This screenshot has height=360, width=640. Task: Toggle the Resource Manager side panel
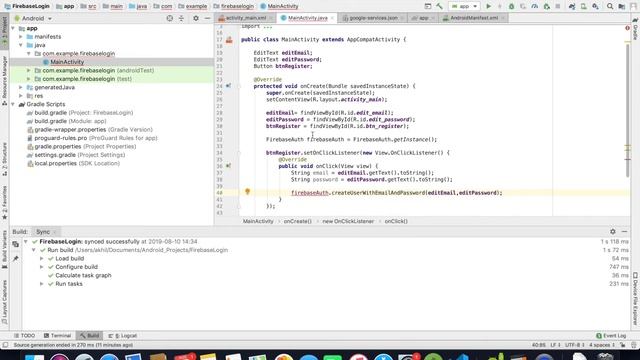point(4,80)
